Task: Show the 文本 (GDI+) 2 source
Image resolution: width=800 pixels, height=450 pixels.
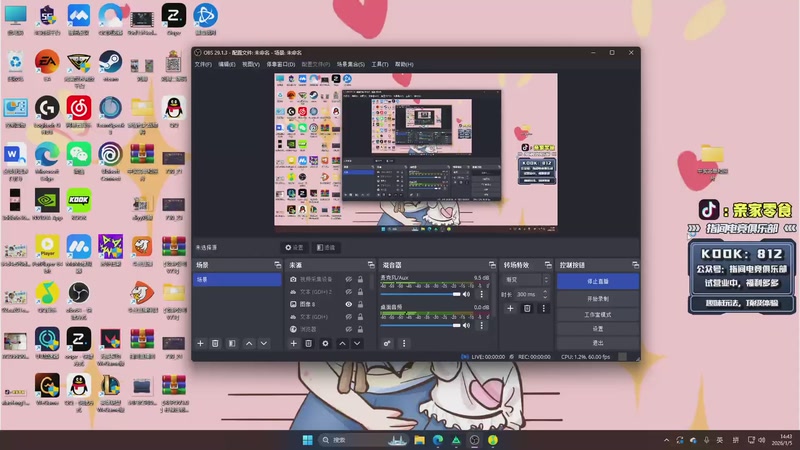Action: click(x=348, y=292)
